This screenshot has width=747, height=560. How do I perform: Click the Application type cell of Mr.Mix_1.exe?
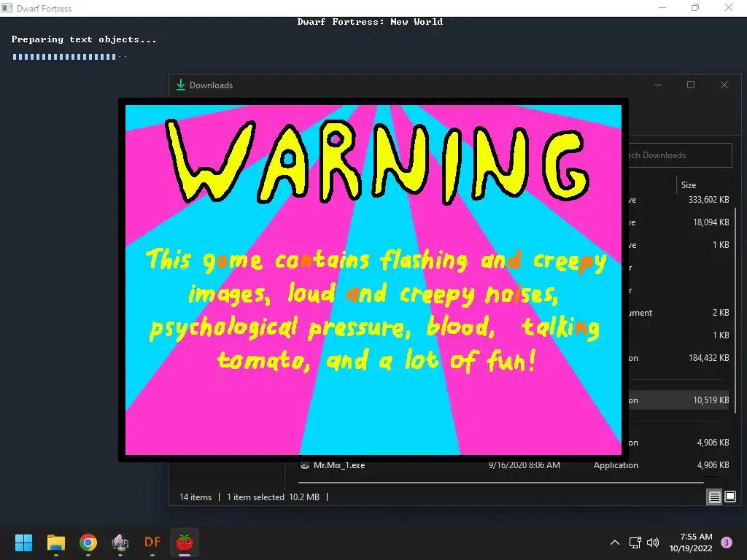pyautogui.click(x=616, y=465)
